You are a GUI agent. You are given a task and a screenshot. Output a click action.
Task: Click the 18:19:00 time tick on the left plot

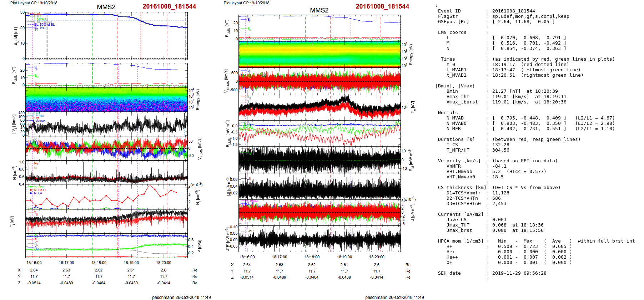click(131, 263)
